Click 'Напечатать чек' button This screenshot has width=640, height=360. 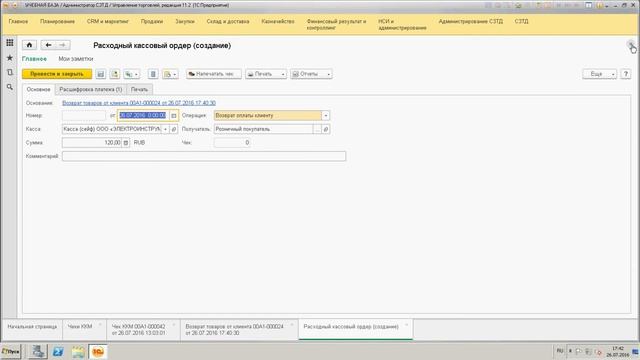(x=213, y=74)
